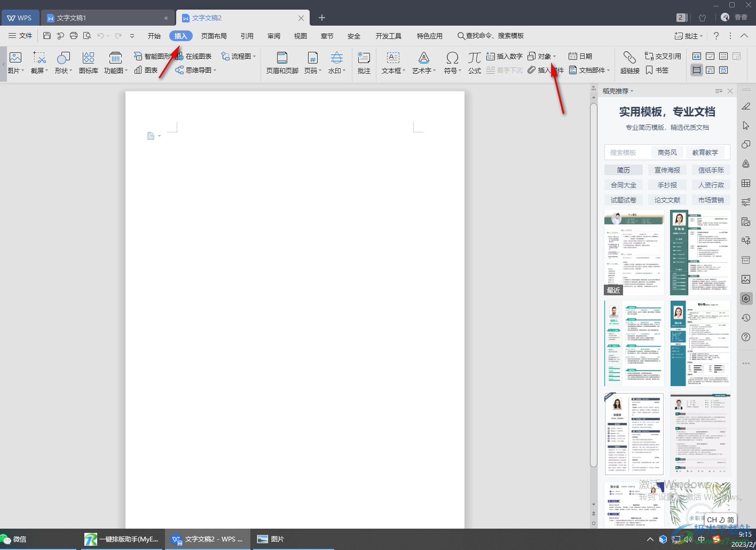The image size is (756, 550).
Task: Open Print Preview from quick access toolbar
Action: click(x=87, y=36)
